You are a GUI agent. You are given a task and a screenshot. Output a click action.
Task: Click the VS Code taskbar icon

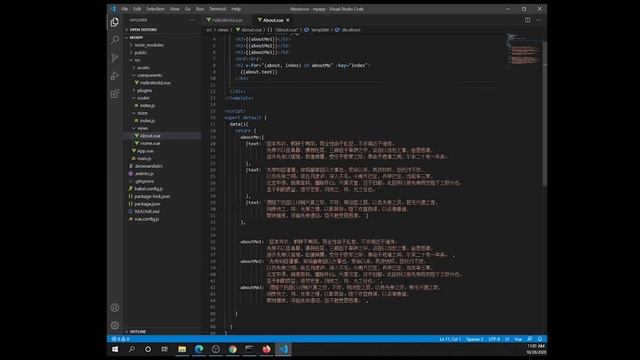tap(283, 349)
